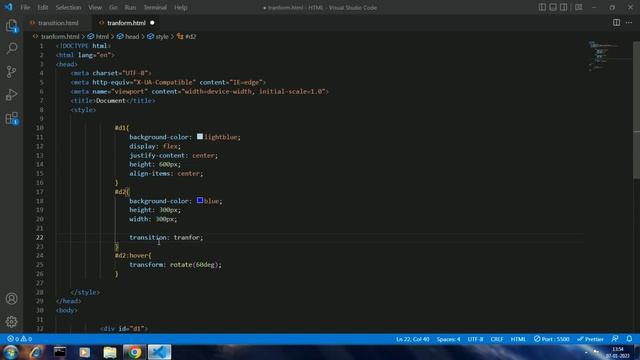This screenshot has height=360, width=640.
Task: Switch to the transition.html tab
Action: point(58,23)
